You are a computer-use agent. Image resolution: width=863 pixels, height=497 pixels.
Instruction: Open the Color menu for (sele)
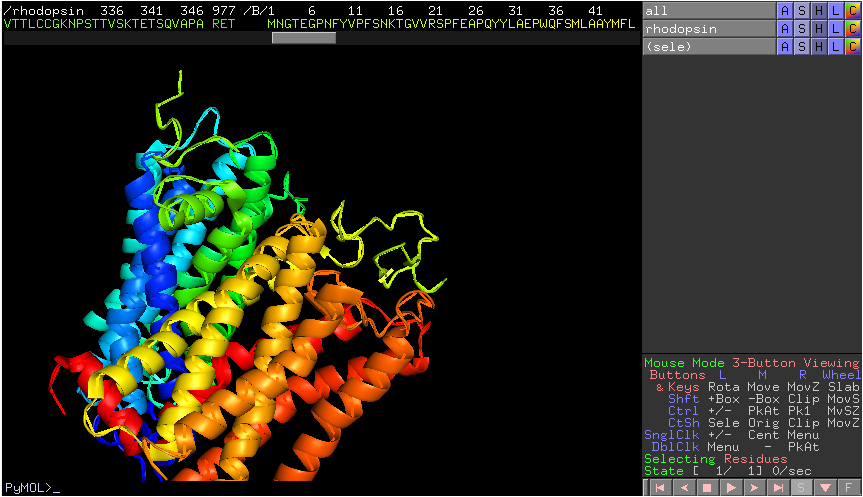point(853,47)
